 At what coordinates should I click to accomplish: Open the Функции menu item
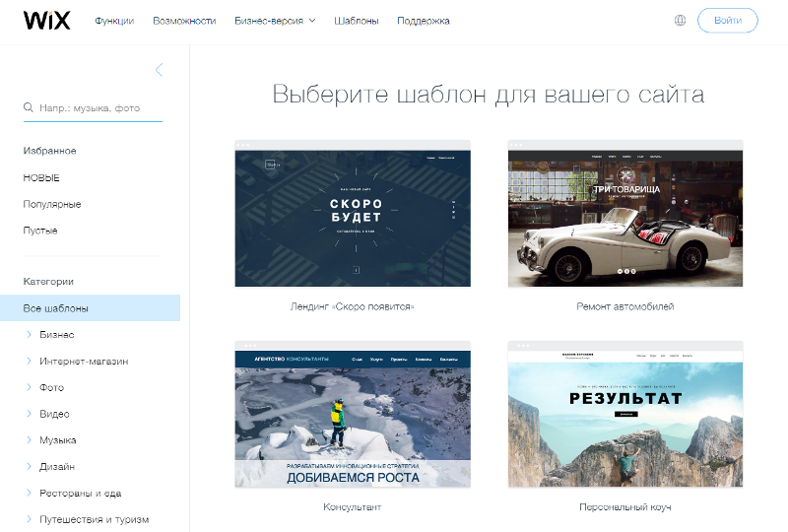[x=114, y=21]
